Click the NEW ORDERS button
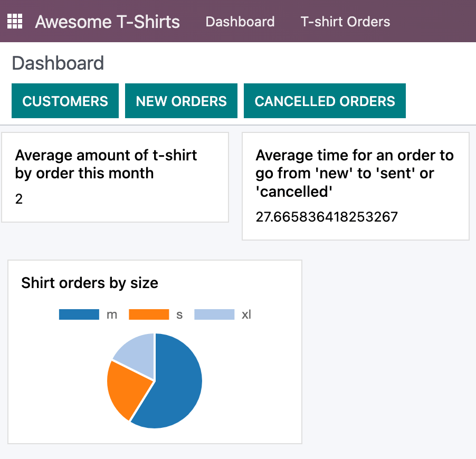 click(x=181, y=100)
